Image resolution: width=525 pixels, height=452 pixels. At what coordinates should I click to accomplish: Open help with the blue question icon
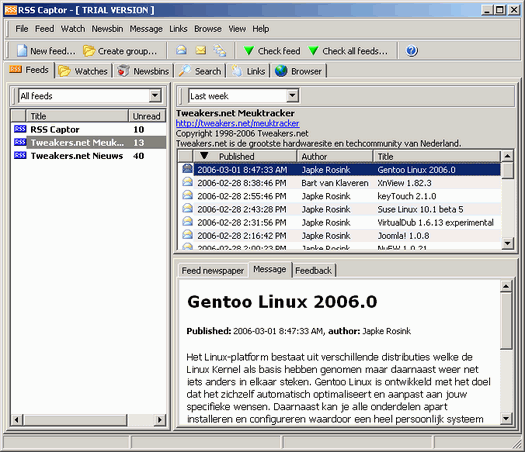tap(411, 51)
